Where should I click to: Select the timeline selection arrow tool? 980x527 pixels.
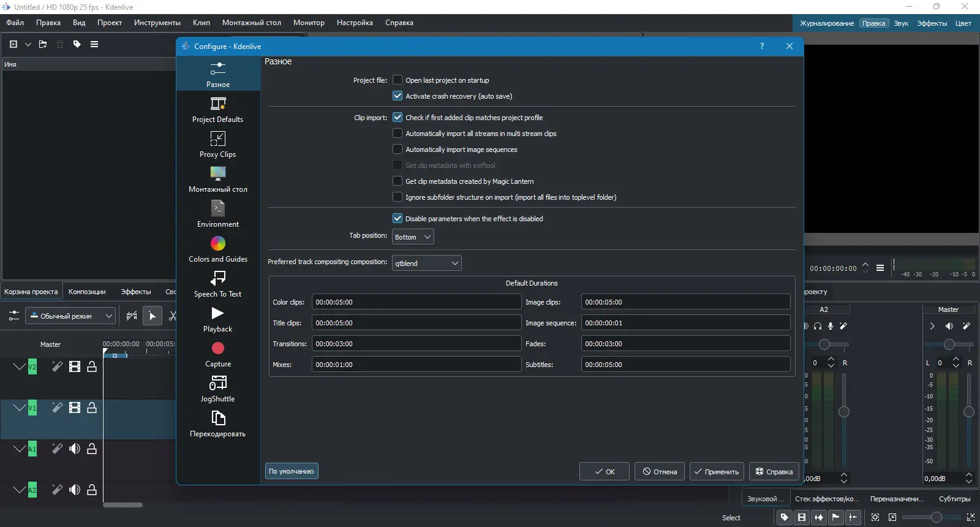coord(153,316)
